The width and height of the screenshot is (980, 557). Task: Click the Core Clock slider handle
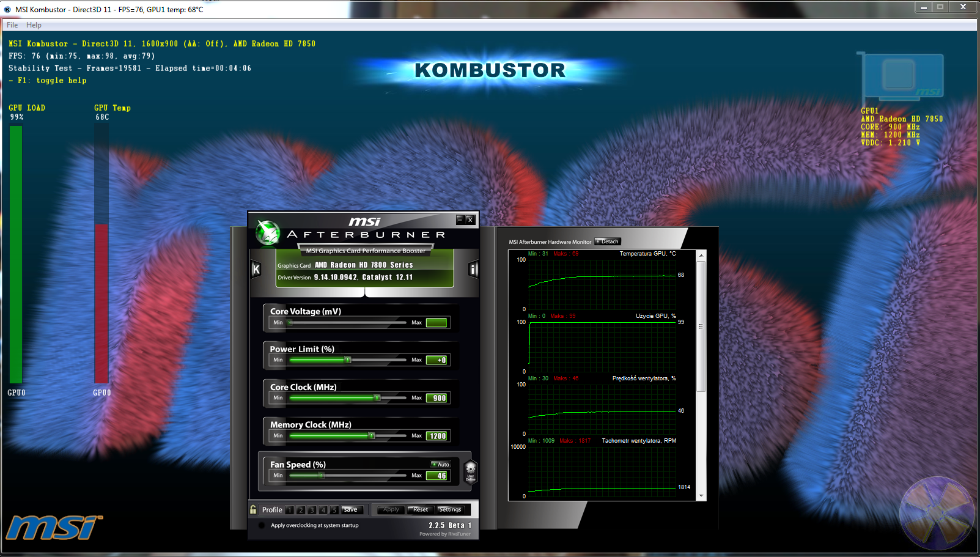pos(377,398)
